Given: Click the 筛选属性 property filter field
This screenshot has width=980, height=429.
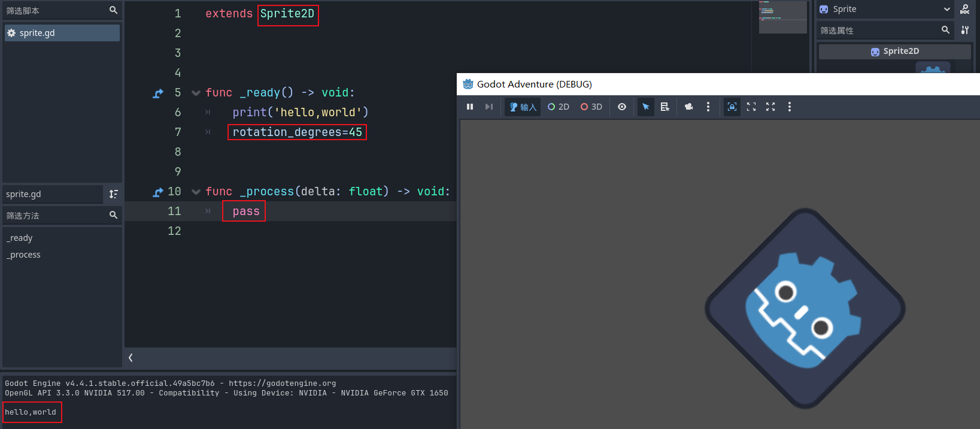Looking at the screenshot, I should tap(885, 30).
